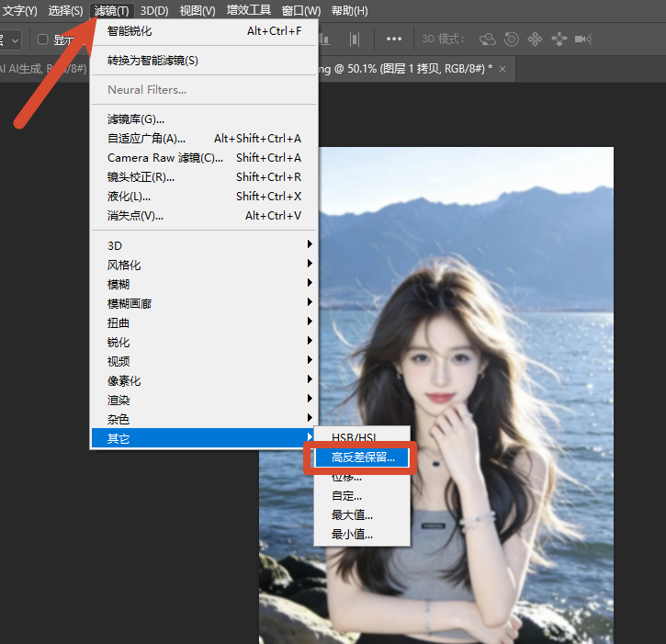Viewport: 666px width, 644px height.
Task: Close the 图层 1 拷贝 document tab
Action: [502, 69]
